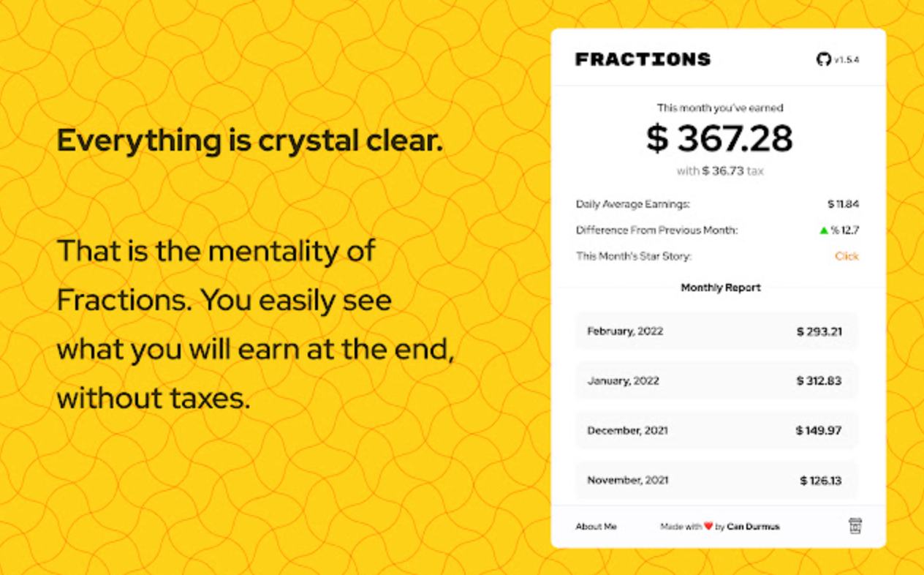The height and width of the screenshot is (575, 924).
Task: Select the February, 2022 report row
Action: tap(716, 331)
